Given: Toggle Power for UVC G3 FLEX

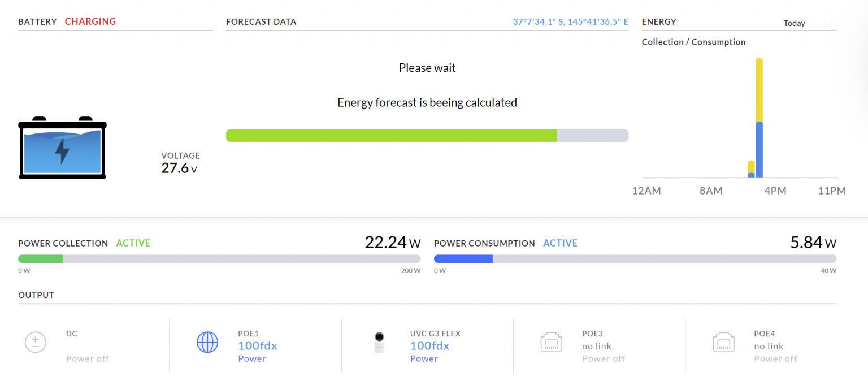Looking at the screenshot, I should point(424,358).
